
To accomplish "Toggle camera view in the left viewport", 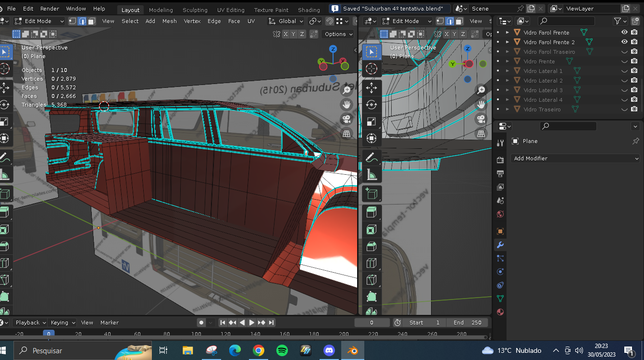I will pos(346,119).
